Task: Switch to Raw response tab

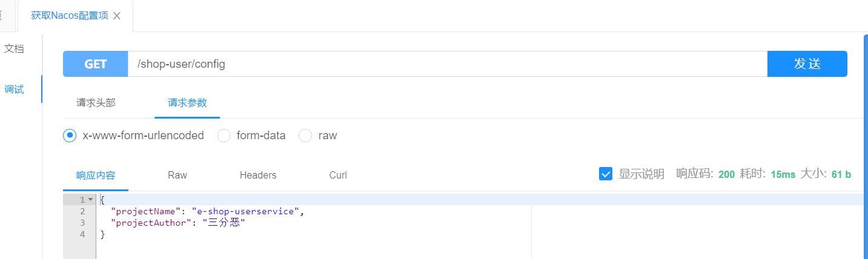Action: 177,175
